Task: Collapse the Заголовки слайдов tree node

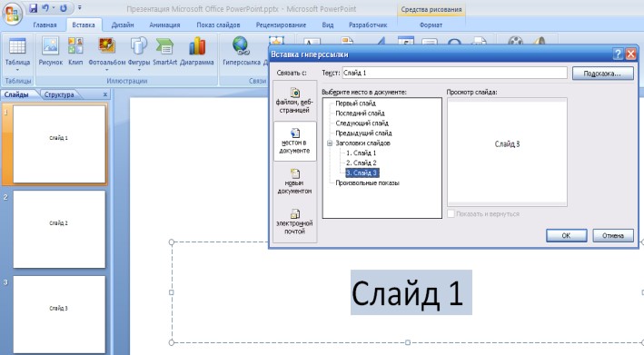Action: click(x=330, y=143)
